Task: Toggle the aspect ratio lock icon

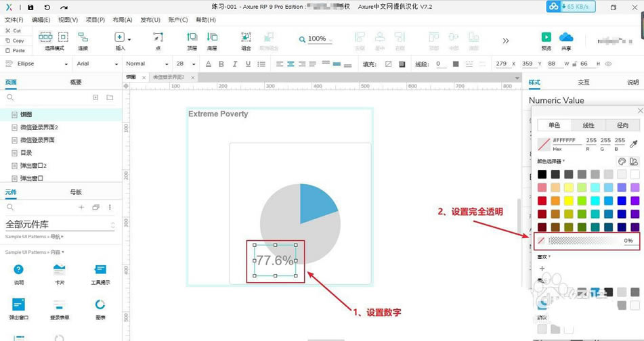Action: coord(574,64)
